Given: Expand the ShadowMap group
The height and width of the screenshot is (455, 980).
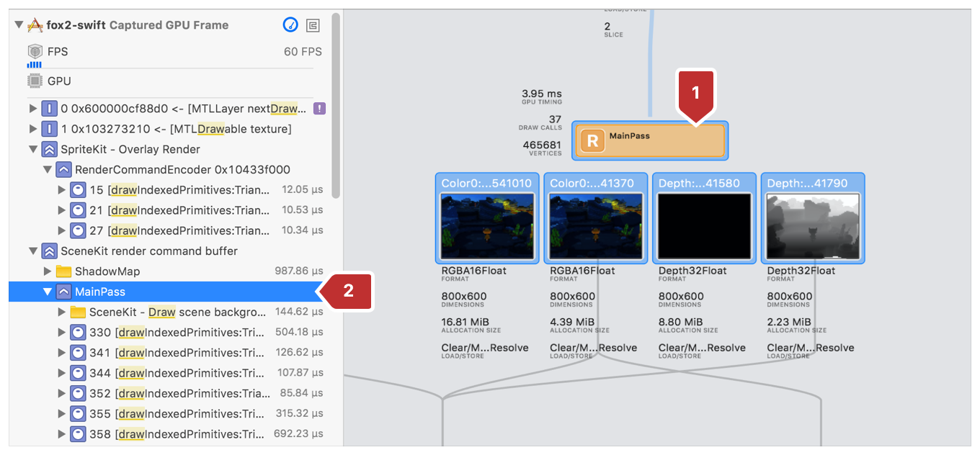Looking at the screenshot, I should tap(48, 271).
